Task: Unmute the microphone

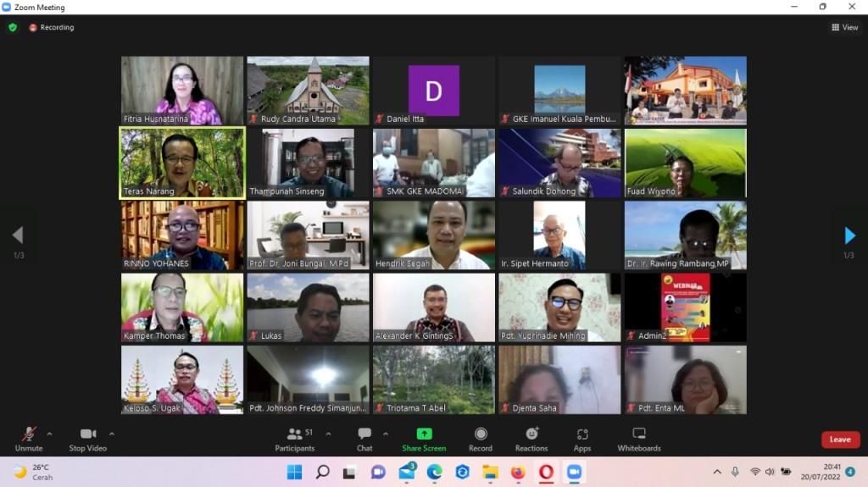Action: tap(29, 438)
